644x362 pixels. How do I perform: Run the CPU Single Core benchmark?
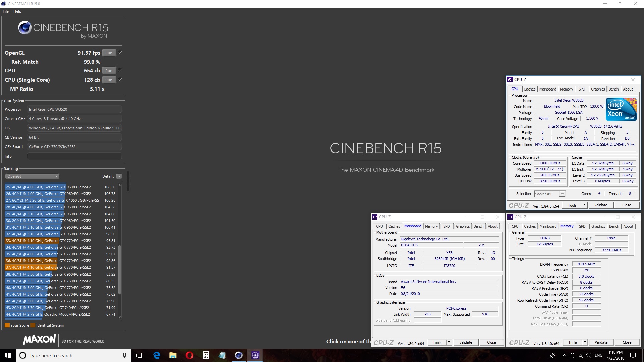(109, 80)
